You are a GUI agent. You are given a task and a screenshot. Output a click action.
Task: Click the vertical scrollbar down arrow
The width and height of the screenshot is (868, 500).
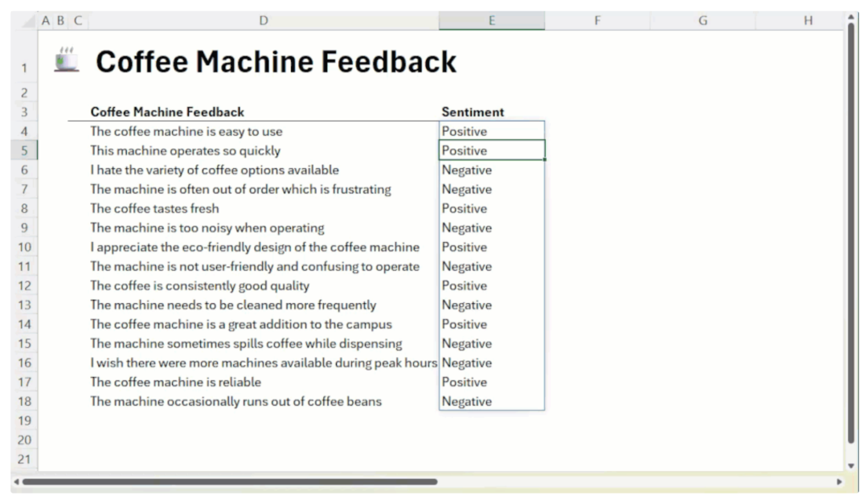(x=851, y=465)
